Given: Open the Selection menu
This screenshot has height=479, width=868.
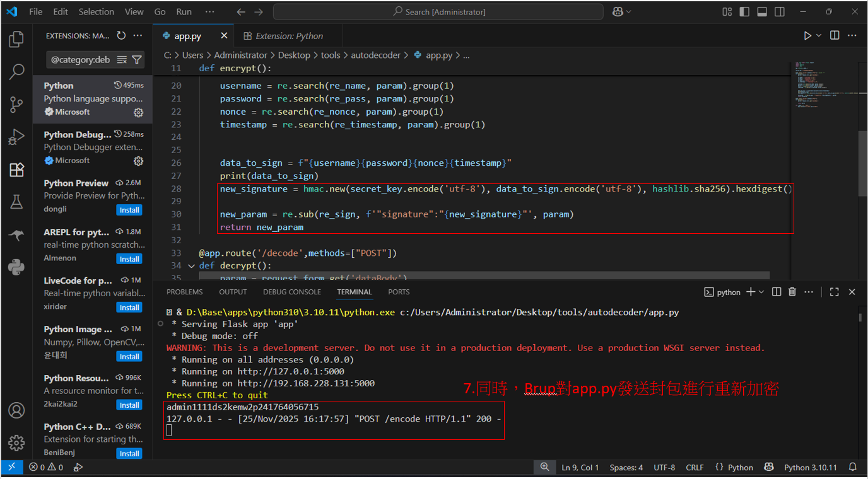Looking at the screenshot, I should pos(97,11).
